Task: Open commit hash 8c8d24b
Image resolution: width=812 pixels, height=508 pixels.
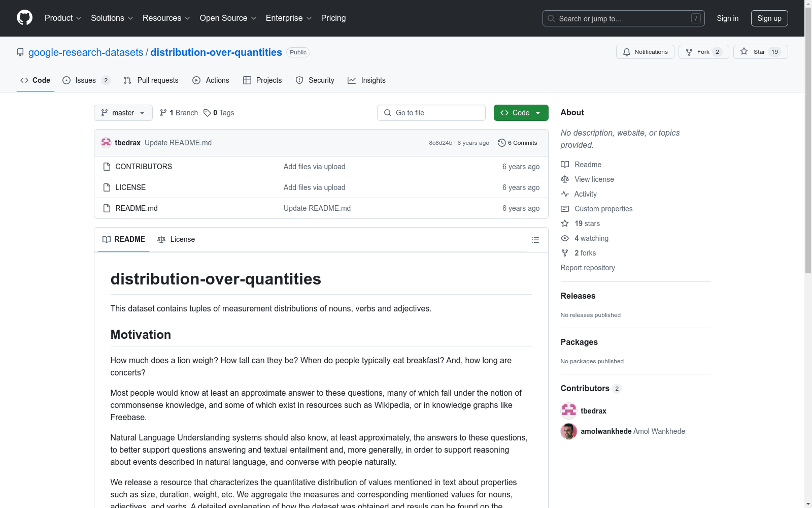Action: pos(441,143)
